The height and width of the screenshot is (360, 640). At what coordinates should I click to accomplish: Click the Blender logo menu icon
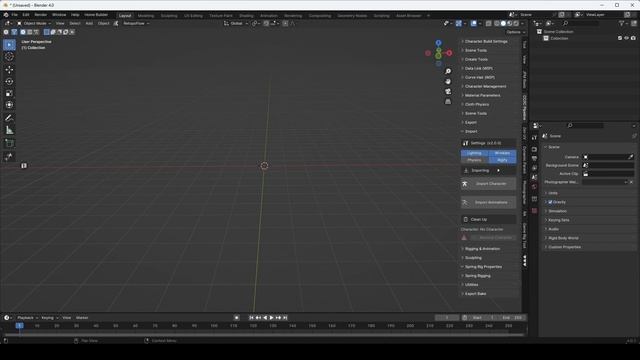coord(6,15)
